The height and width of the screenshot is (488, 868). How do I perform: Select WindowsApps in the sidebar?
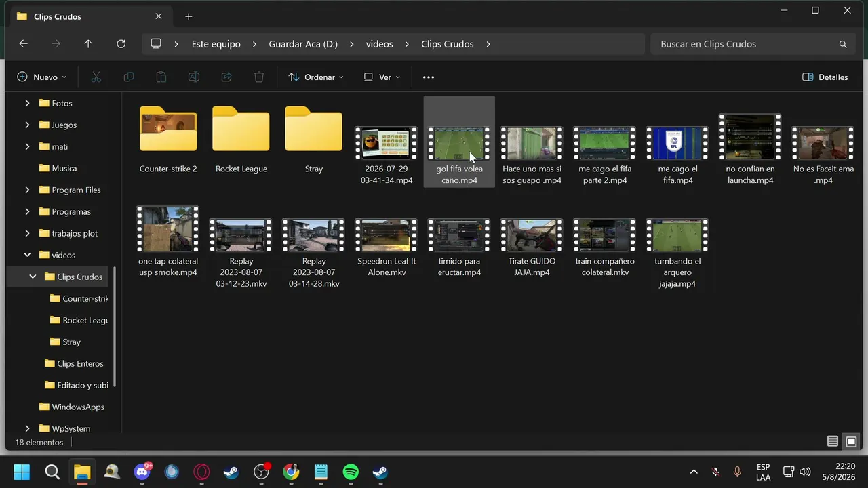(72, 407)
